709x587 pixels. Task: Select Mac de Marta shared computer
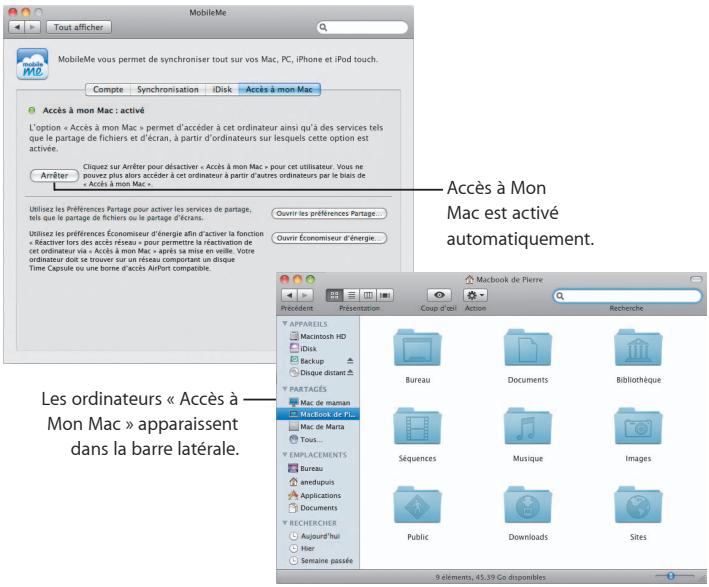pyautogui.click(x=318, y=426)
